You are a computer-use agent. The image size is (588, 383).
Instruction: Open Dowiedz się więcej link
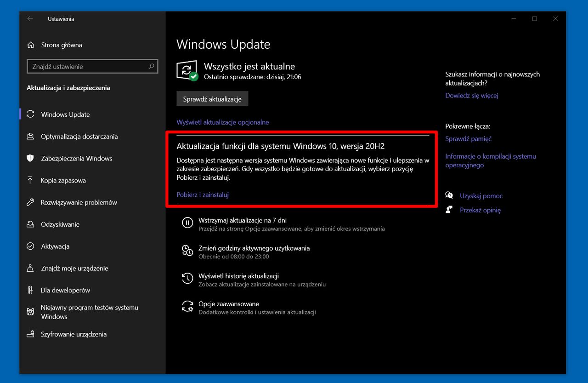coord(472,96)
